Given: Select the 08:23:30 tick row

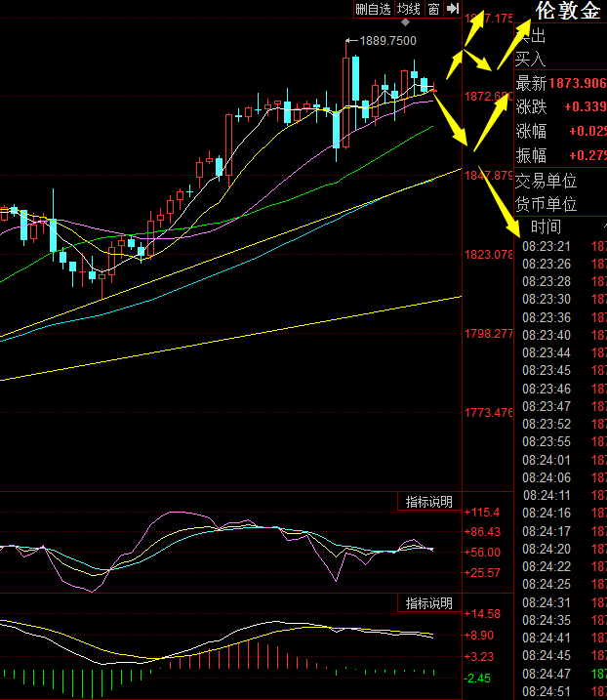Looking at the screenshot, I should tap(564, 299).
